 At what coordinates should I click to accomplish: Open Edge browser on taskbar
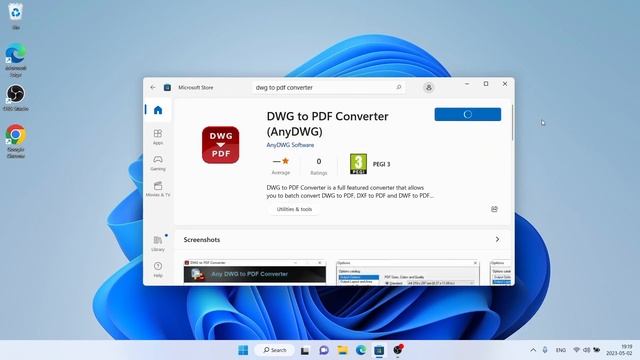[361, 350]
